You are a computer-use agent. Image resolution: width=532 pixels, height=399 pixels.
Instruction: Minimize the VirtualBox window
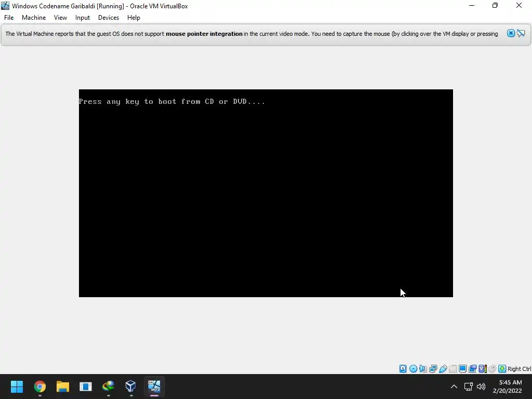(472, 5)
